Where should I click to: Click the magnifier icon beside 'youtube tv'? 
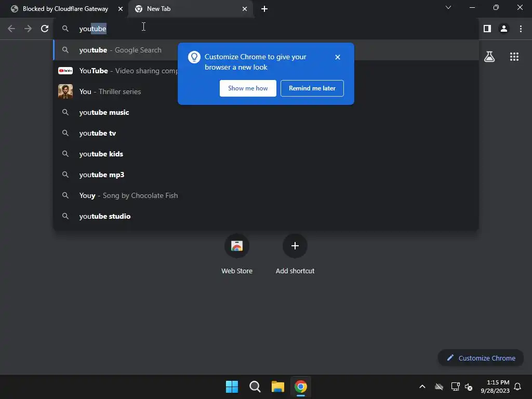(65, 133)
